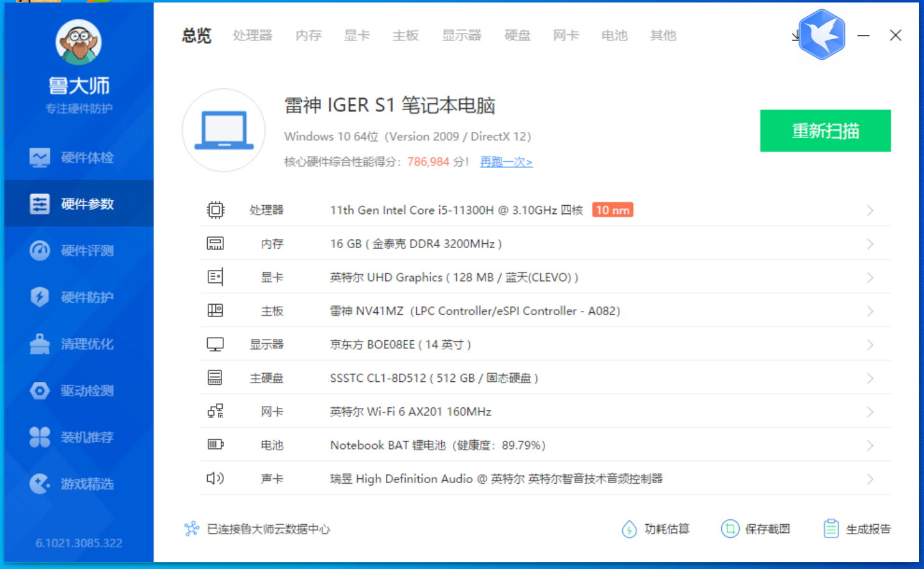The height and width of the screenshot is (569, 924).
Task: Open 装机推荐 recommendations
Action: coord(79,437)
